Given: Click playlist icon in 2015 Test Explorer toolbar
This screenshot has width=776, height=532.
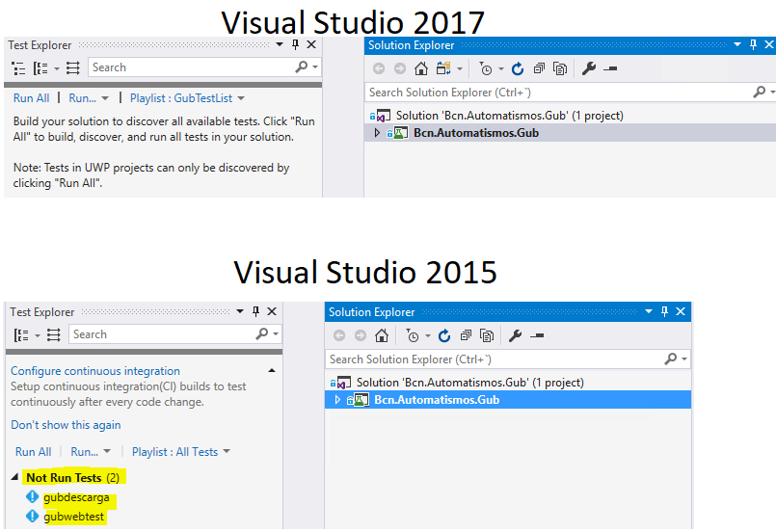Looking at the screenshot, I should tap(53, 335).
